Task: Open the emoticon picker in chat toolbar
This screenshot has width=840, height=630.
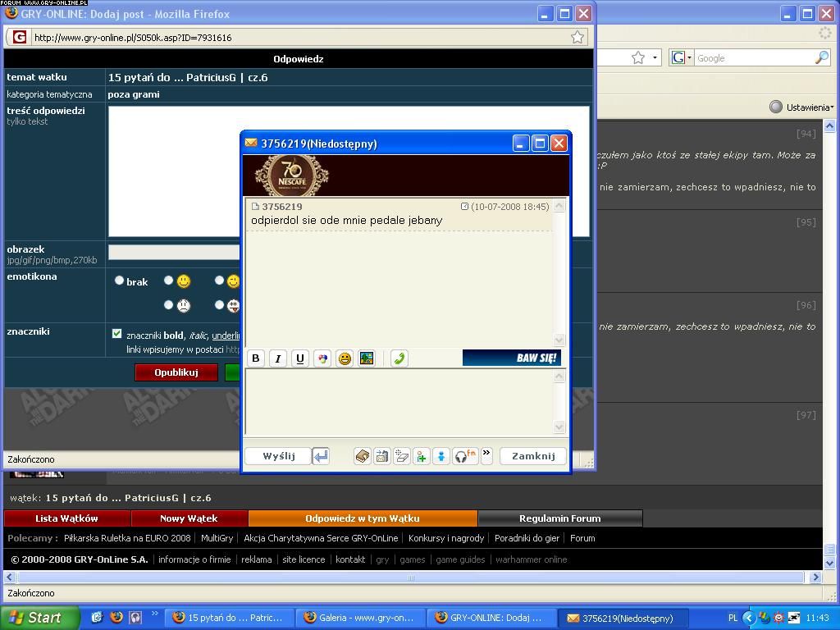Action: 345,358
